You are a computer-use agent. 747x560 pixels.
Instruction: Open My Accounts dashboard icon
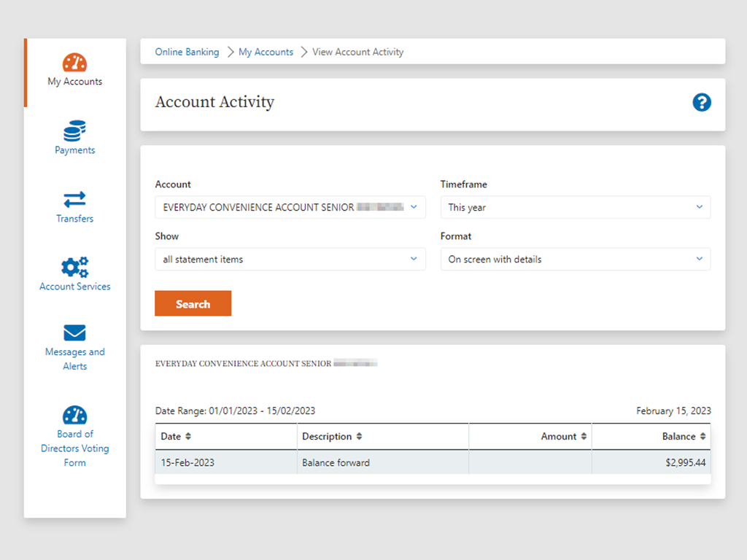pos(75,63)
